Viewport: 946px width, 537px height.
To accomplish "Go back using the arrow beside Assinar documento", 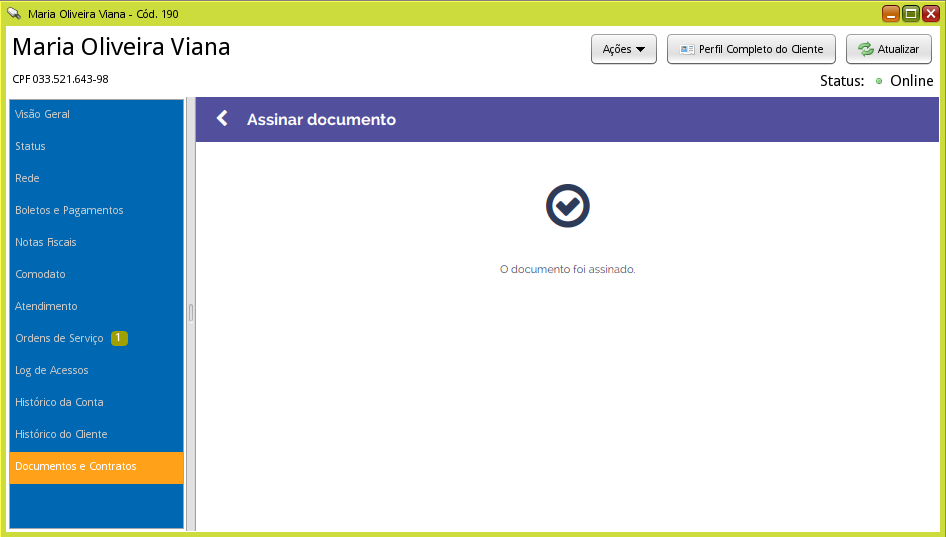I will coord(222,118).
